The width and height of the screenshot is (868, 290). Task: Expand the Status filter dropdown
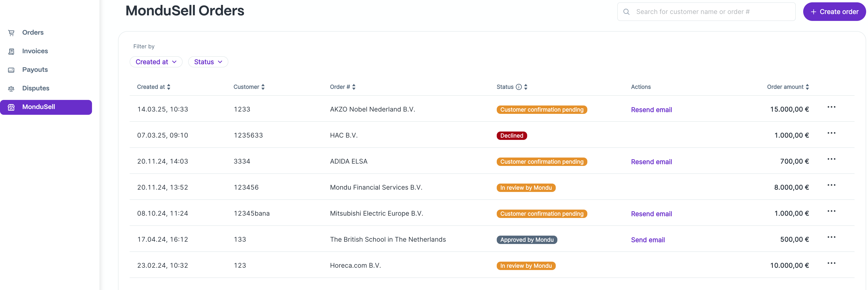208,62
